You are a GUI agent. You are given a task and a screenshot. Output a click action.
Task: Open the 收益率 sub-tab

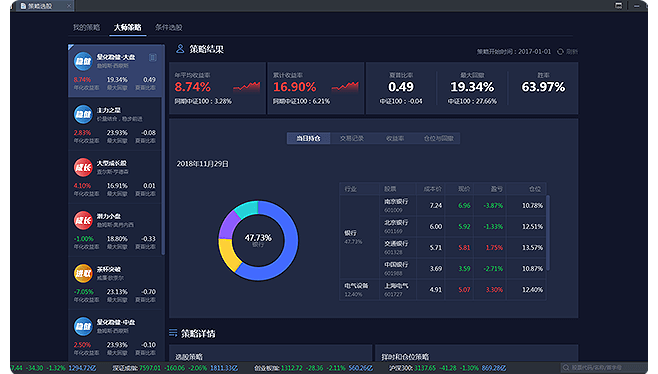point(395,138)
